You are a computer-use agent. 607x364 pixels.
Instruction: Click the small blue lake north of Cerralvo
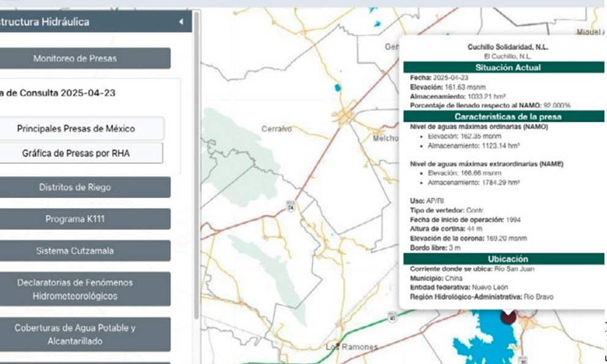[x=337, y=87]
